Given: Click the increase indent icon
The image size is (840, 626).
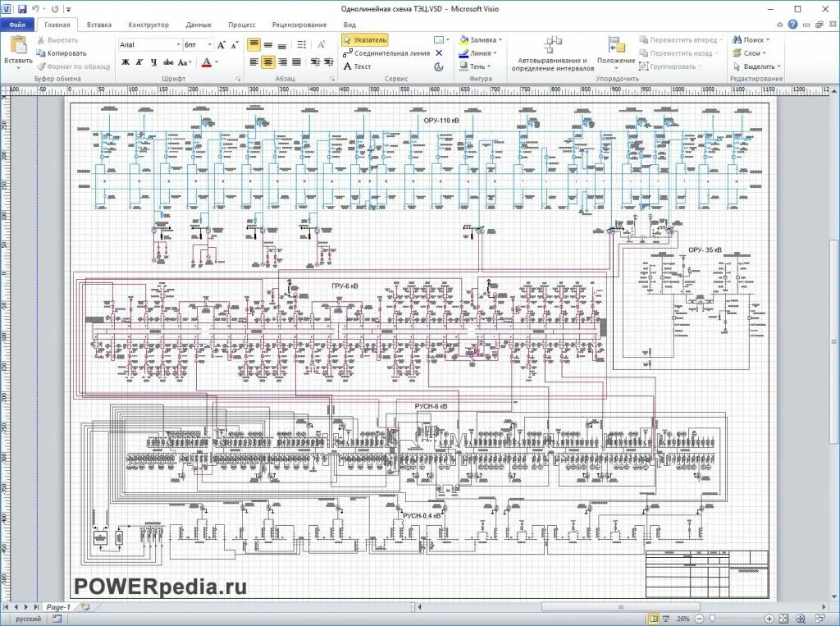Looking at the screenshot, I should click(x=328, y=62).
